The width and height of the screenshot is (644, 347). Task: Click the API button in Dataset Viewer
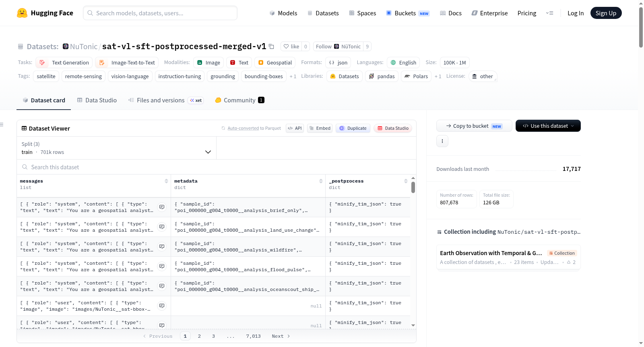click(295, 128)
